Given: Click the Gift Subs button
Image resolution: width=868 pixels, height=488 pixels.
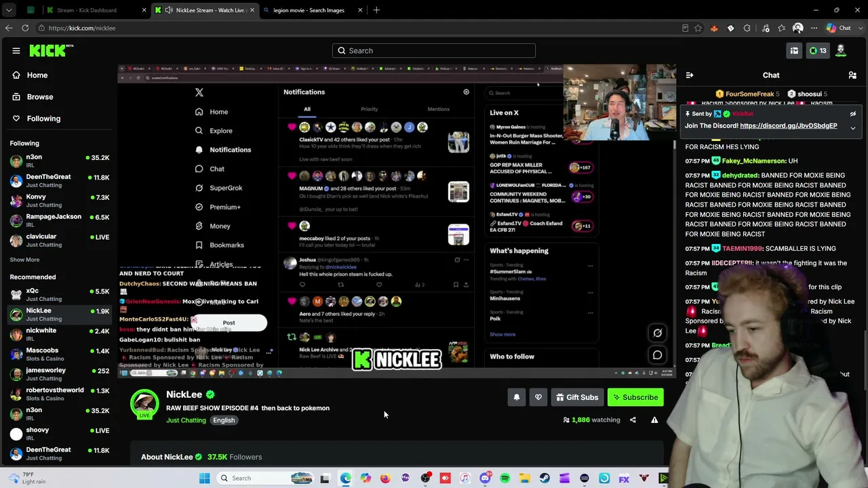Looking at the screenshot, I should (577, 397).
